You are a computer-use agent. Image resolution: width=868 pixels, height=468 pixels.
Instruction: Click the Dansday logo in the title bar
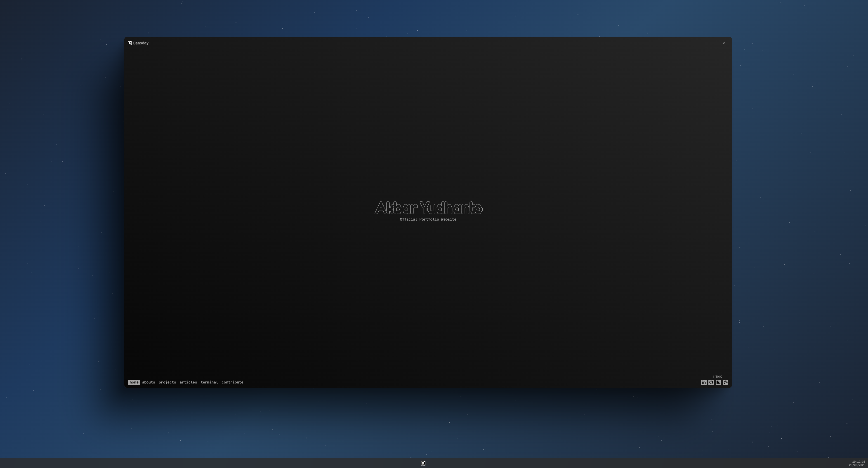click(x=130, y=43)
